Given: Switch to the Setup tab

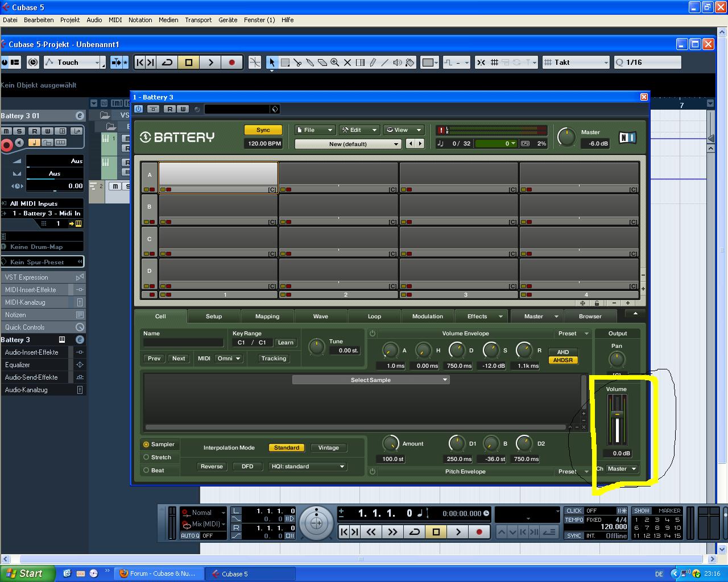Looking at the screenshot, I should (x=214, y=317).
